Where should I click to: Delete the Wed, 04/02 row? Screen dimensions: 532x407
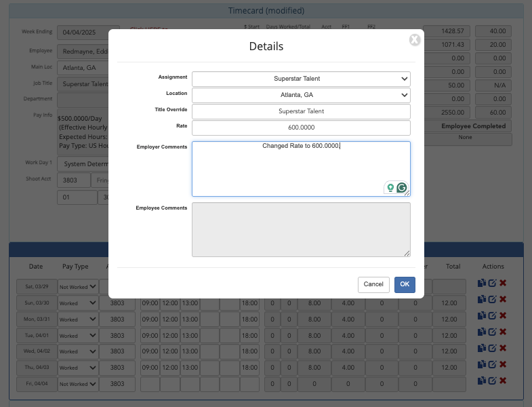[x=503, y=348]
